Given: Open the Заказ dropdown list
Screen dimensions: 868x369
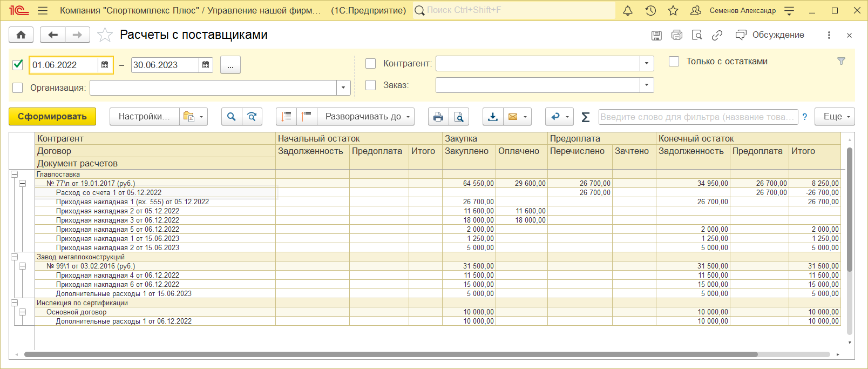Looking at the screenshot, I should coord(647,85).
